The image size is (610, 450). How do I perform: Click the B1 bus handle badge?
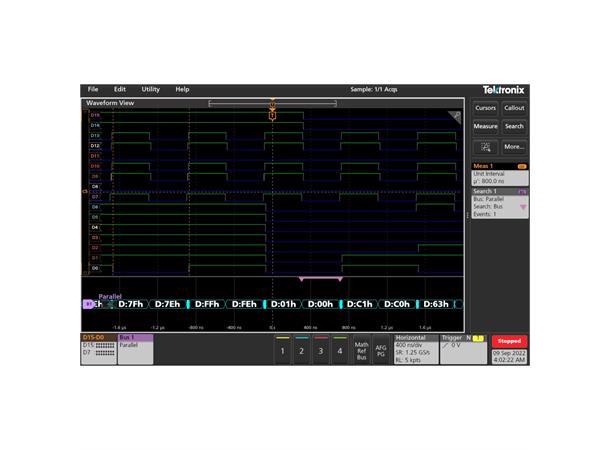[87, 303]
